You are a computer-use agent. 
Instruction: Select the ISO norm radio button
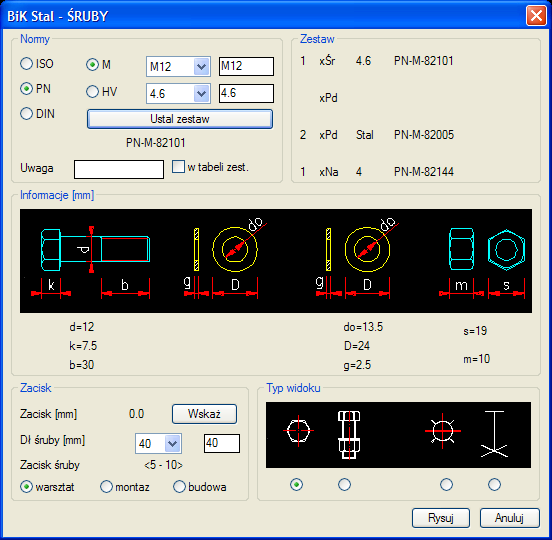click(x=26, y=64)
